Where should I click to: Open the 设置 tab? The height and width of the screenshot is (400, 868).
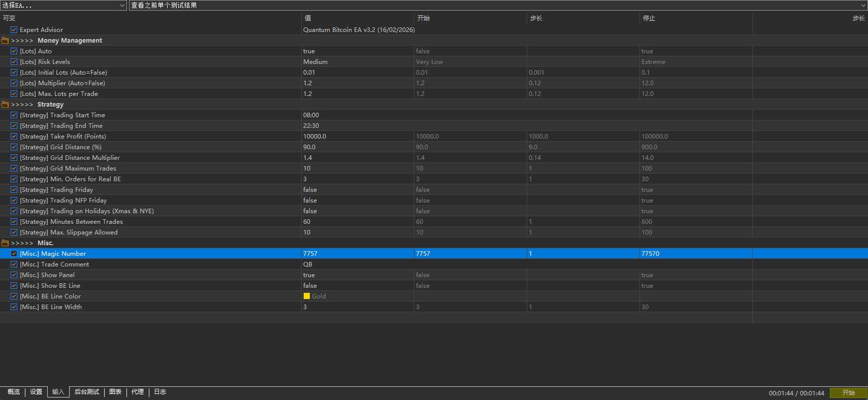point(36,392)
